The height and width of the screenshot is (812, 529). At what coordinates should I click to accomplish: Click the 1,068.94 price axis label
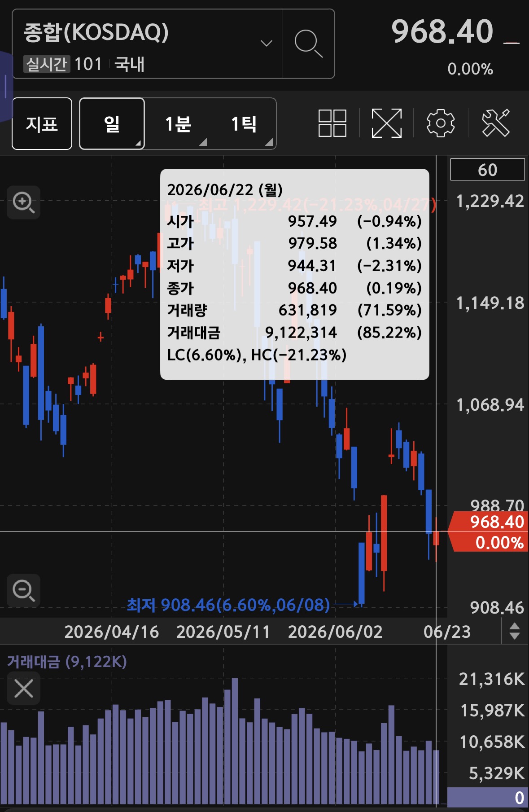point(490,404)
